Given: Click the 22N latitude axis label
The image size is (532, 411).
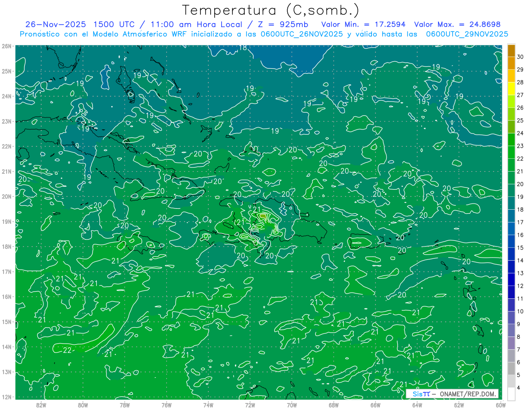Looking at the screenshot, I should click(6, 146).
